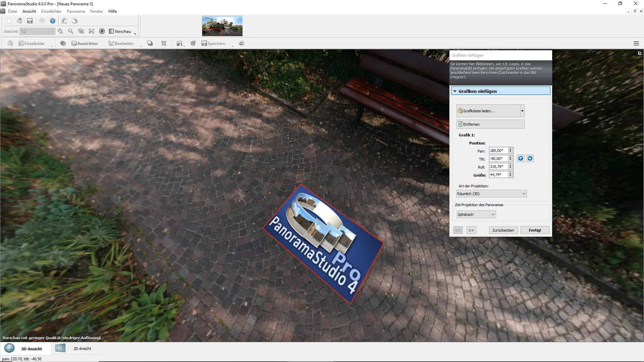The width and height of the screenshot is (644, 362).
Task: Open arrow next to Grafikdatei laden
Action: tap(522, 111)
